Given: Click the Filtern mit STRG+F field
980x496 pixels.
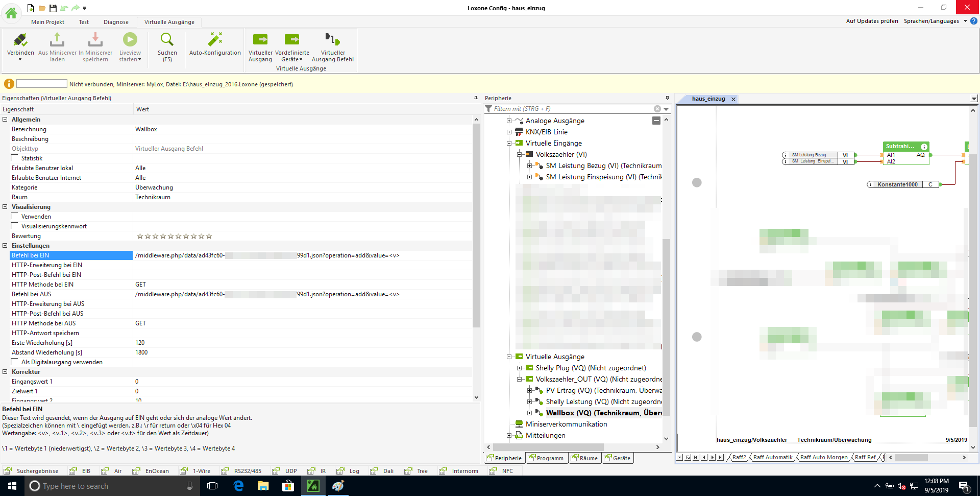Looking at the screenshot, I should pyautogui.click(x=572, y=109).
